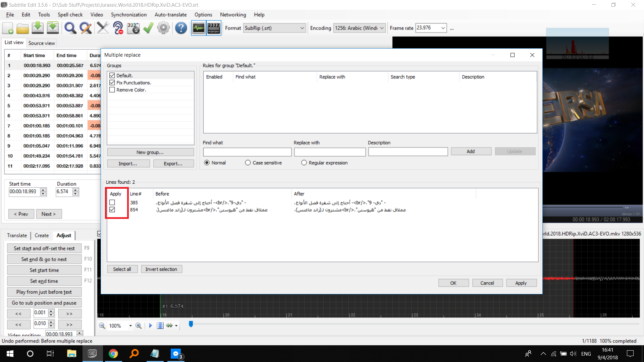Click the New group button

pos(150,152)
